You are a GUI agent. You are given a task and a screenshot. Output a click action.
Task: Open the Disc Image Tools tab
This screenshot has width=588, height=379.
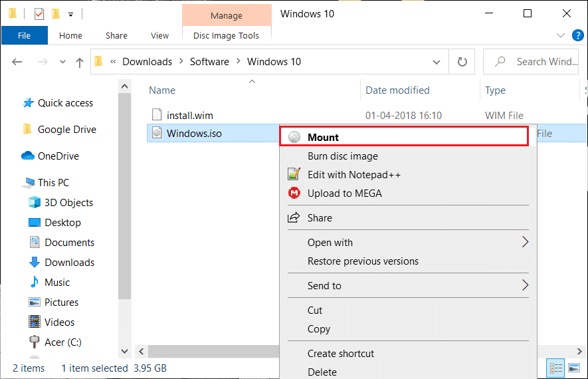(x=226, y=36)
